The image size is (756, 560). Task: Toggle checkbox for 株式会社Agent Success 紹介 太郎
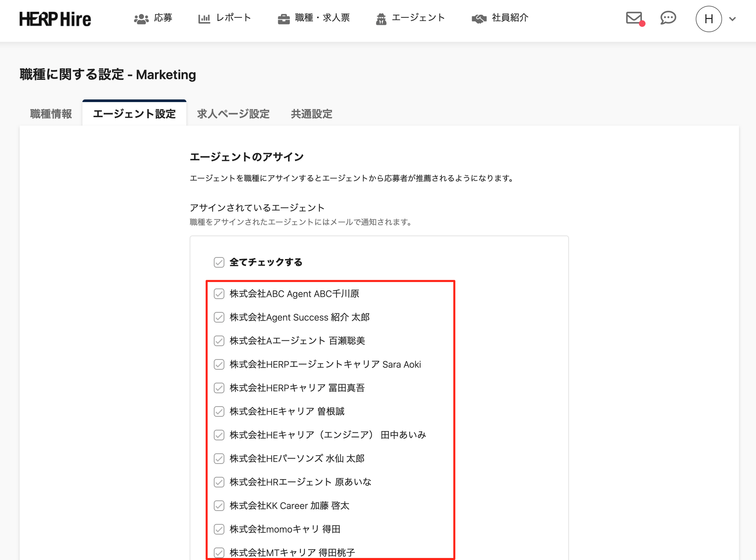(x=219, y=317)
